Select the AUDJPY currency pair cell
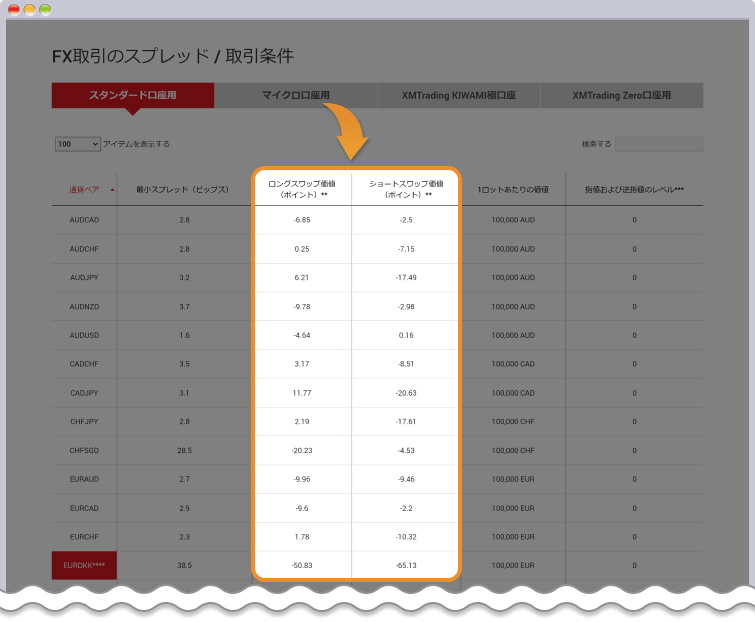755x622 pixels. coord(84,278)
